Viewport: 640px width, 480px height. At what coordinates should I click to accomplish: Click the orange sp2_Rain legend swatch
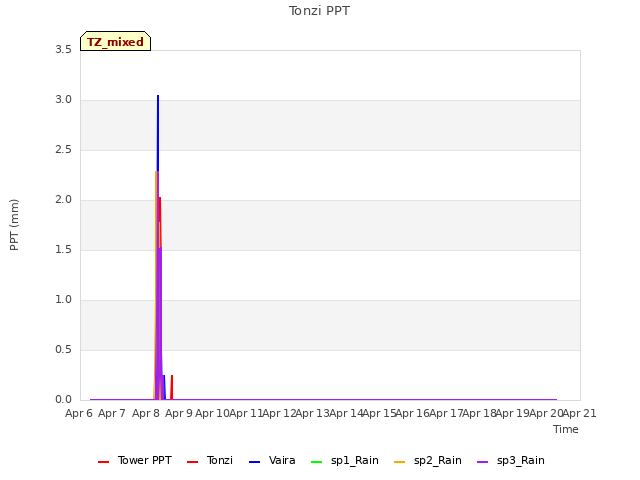pyautogui.click(x=400, y=462)
